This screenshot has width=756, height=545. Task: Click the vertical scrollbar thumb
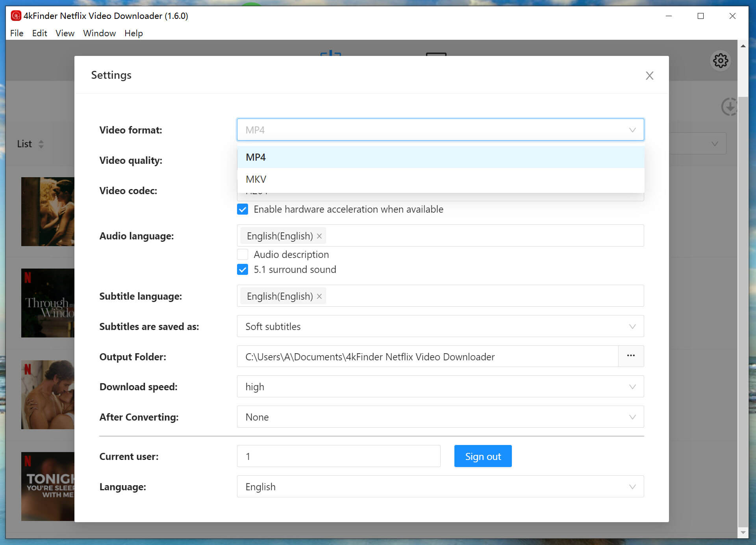click(743, 311)
